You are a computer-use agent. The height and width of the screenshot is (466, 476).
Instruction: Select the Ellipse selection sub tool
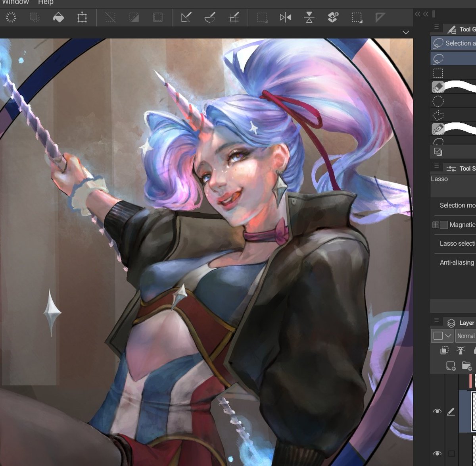(453, 101)
